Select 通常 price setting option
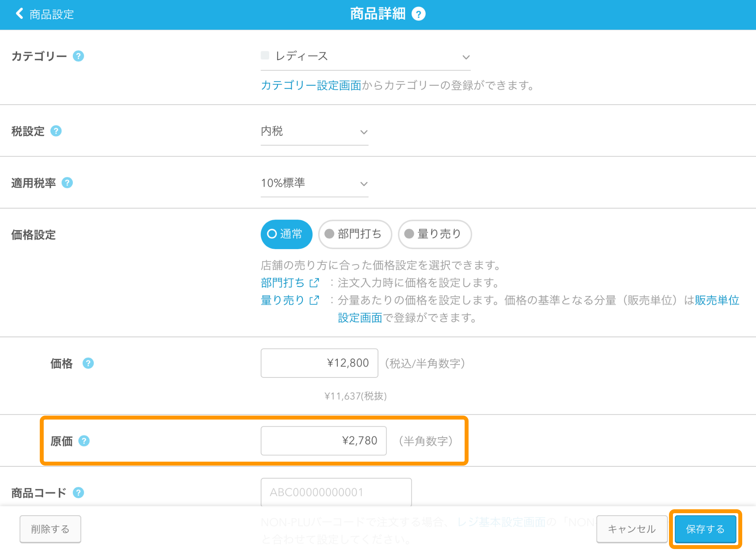 coord(286,234)
